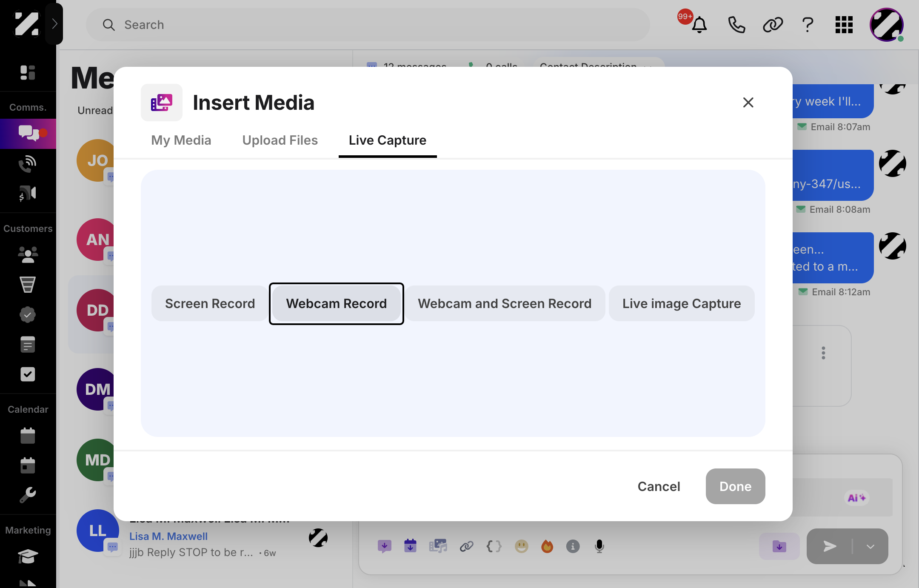Image resolution: width=919 pixels, height=588 pixels.
Task: Open the verified badge icon in sidebar
Action: pyautogui.click(x=28, y=314)
